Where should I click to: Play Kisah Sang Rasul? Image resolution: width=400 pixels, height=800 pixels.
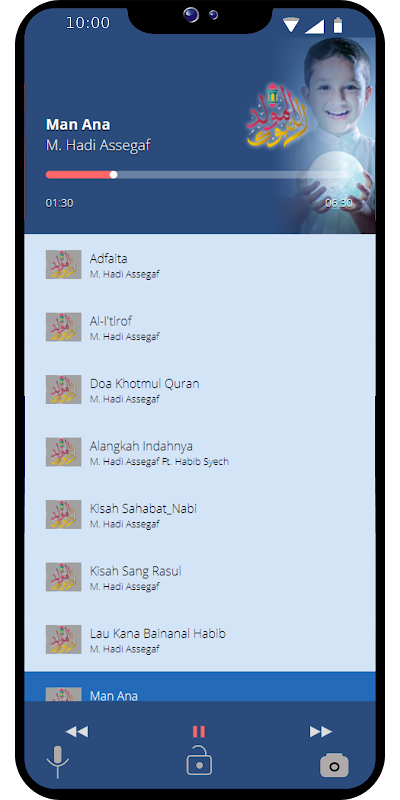coord(200,577)
